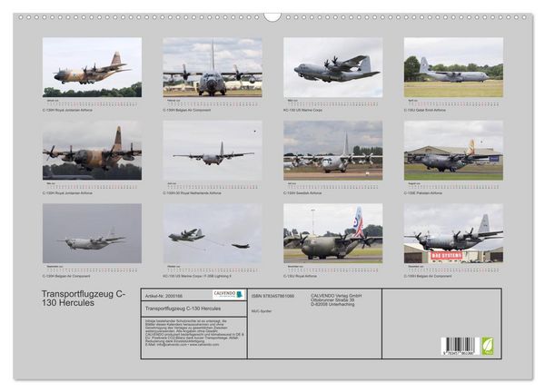Screen dimensions: 545x392
Task: Click the calendar hanging notch at the top
Action: point(272,16)
